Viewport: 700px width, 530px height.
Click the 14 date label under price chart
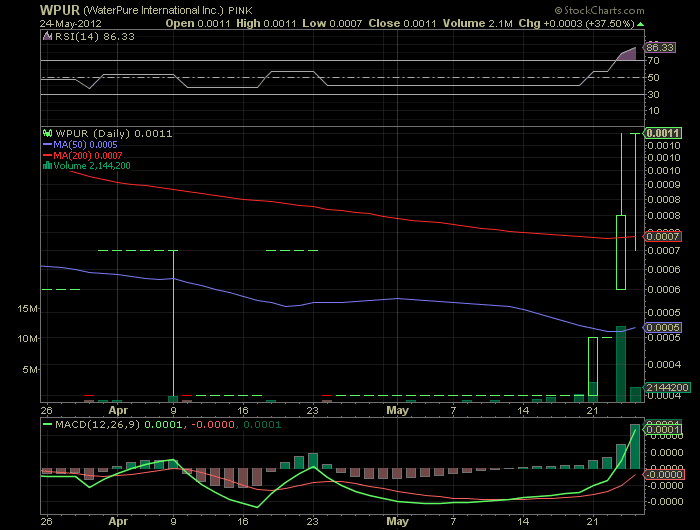click(x=523, y=410)
